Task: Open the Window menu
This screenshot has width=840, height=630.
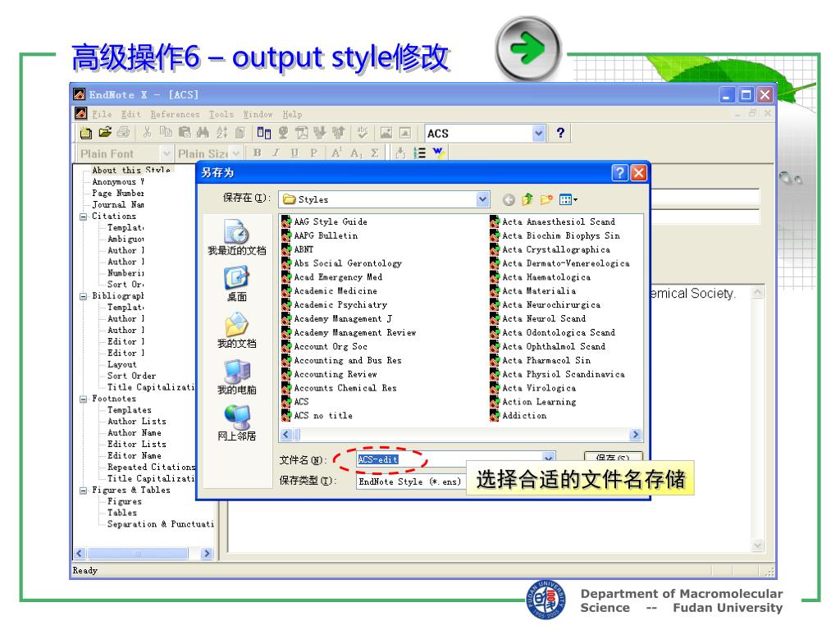Action: [x=258, y=114]
